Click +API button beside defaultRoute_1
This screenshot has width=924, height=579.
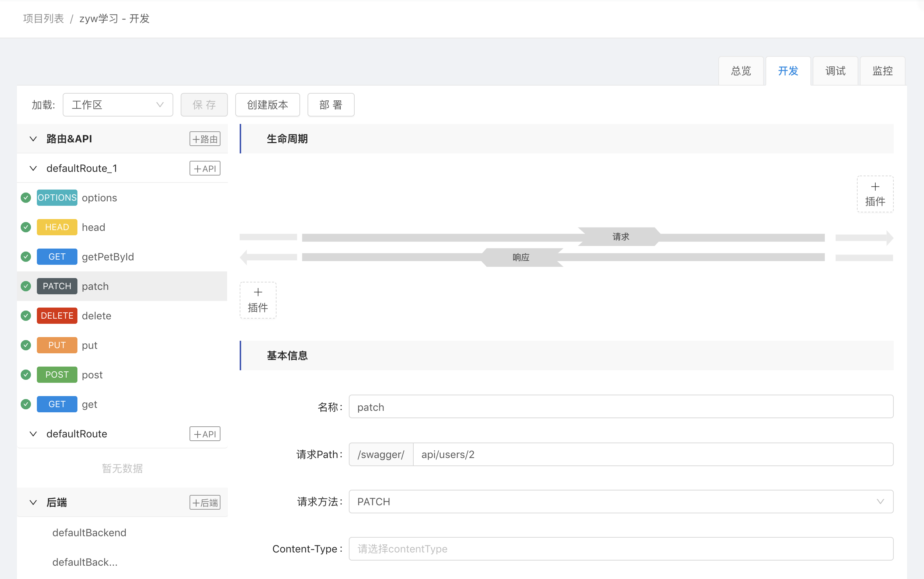click(205, 169)
